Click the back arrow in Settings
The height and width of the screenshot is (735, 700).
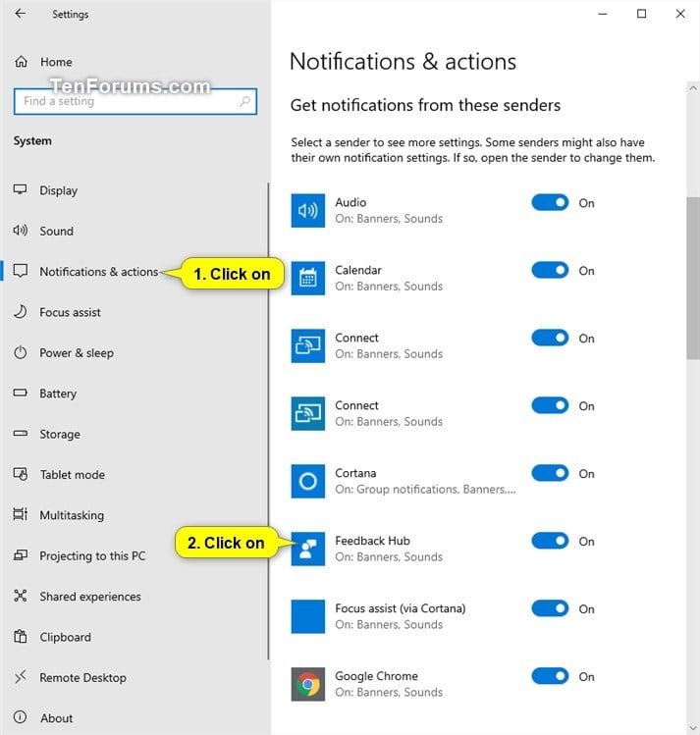(x=21, y=14)
